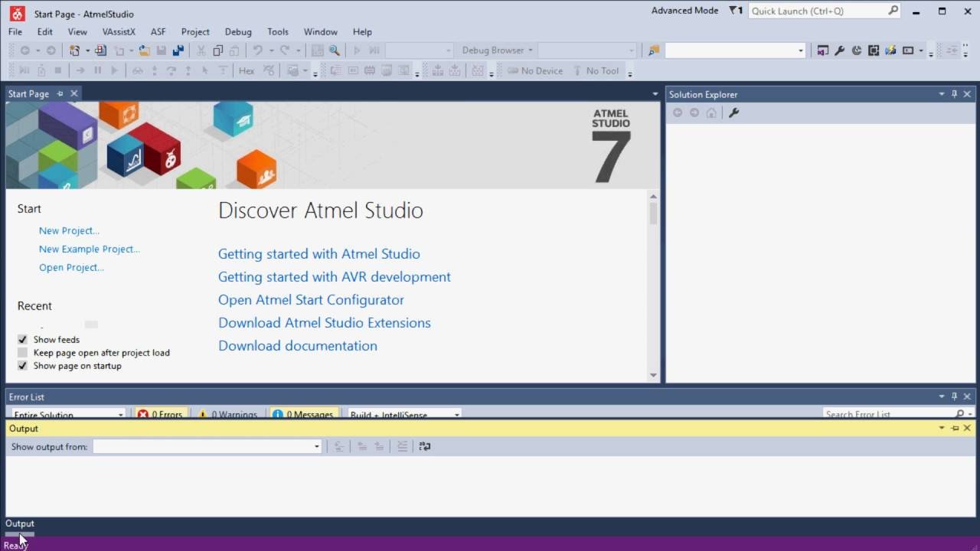Pin the Start Page tab
Image resolution: width=980 pixels, height=551 pixels.
pyautogui.click(x=60, y=93)
